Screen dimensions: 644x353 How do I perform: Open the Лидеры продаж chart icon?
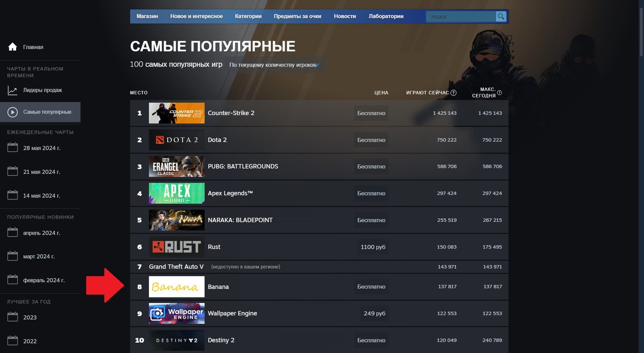12,90
